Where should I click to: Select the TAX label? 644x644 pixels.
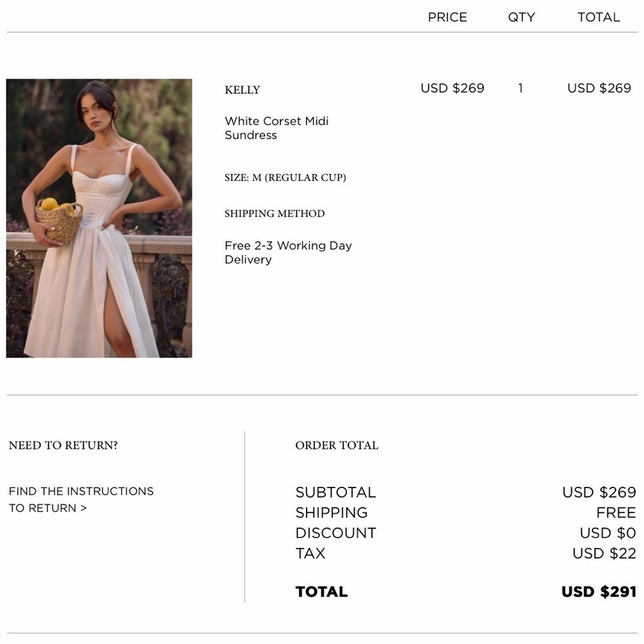point(310,554)
